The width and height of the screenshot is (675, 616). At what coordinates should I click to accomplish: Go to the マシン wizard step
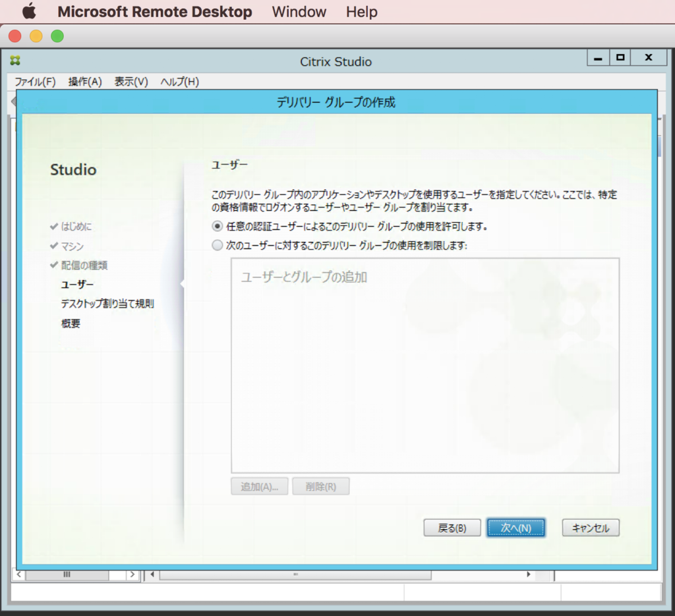(73, 246)
